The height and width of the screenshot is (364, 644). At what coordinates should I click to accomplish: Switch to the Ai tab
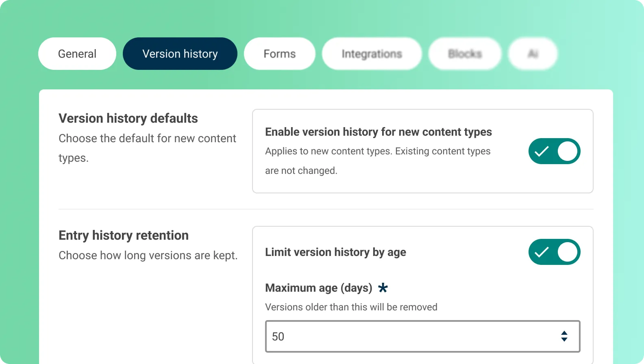[533, 54]
